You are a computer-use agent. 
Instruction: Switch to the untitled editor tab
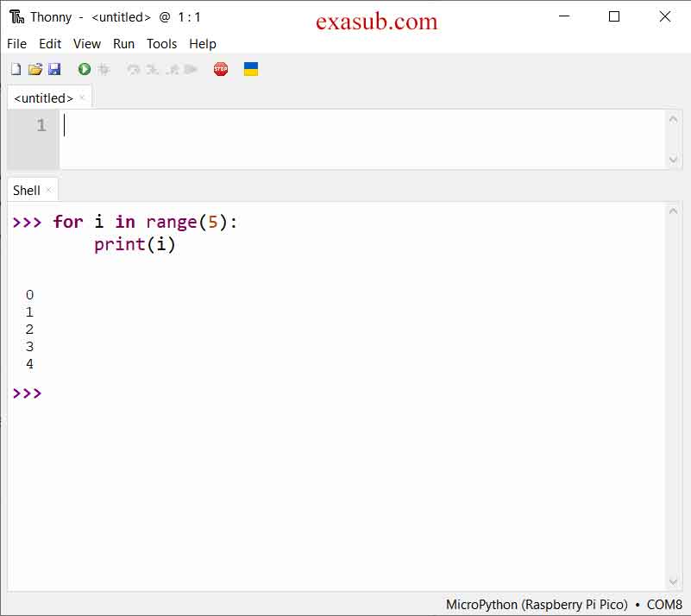coord(41,97)
